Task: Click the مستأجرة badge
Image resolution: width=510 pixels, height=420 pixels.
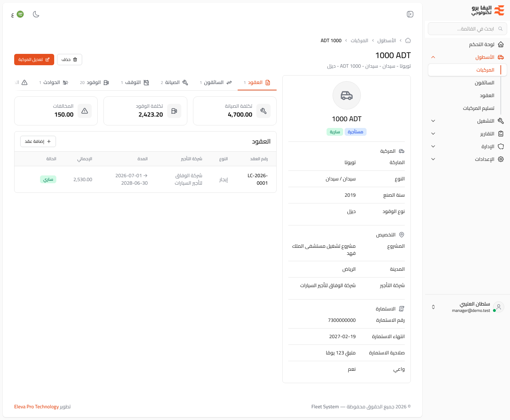Action: pos(355,132)
